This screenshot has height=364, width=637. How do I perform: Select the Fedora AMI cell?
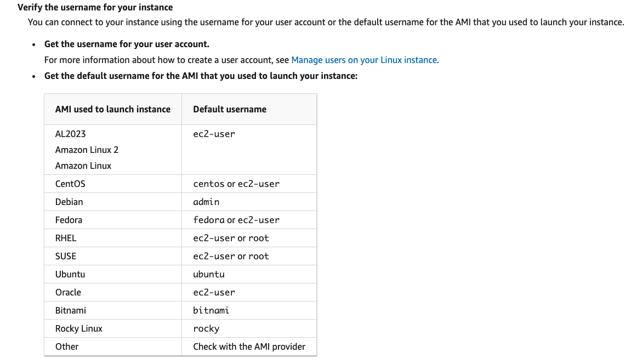[69, 220]
